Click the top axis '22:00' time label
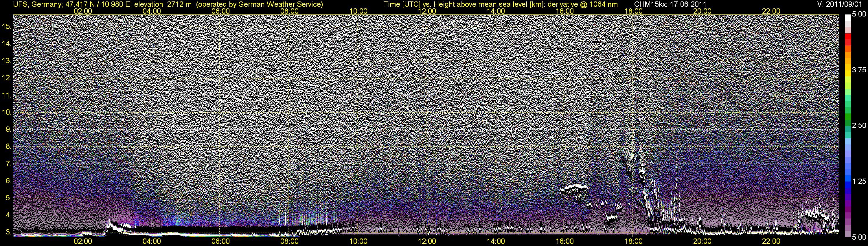868x246 pixels. pyautogui.click(x=771, y=11)
